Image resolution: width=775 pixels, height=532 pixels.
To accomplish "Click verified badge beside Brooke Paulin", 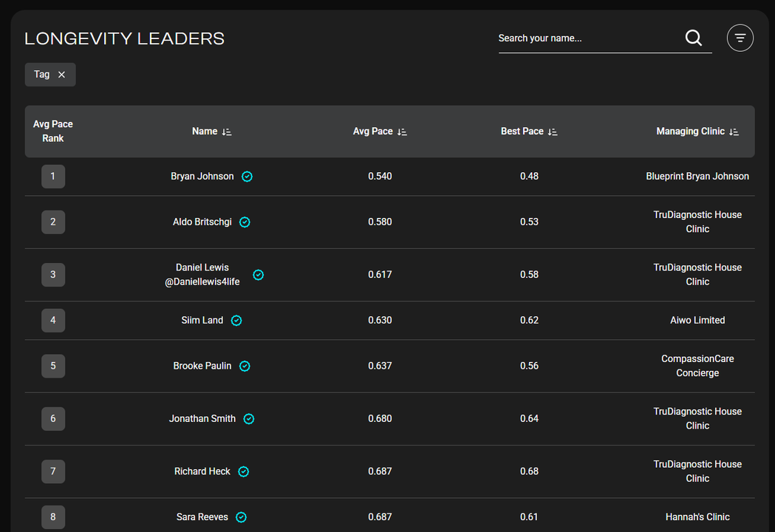I will 245,366.
